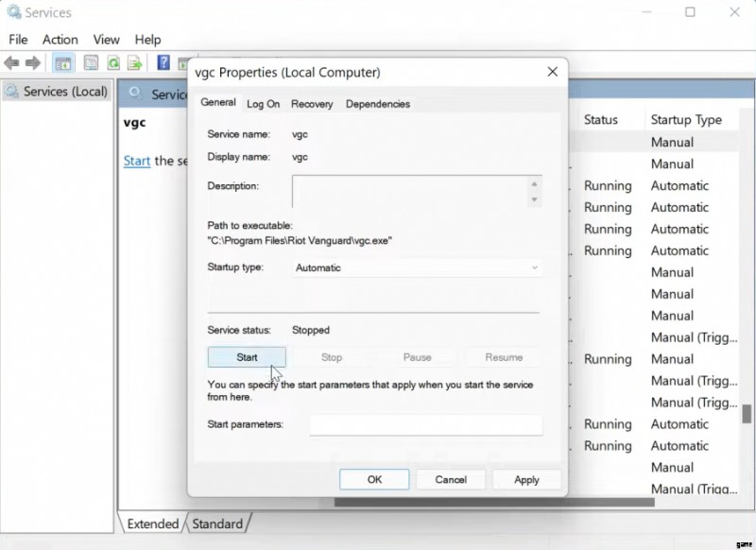Click the blue Help toolbar icon
This screenshot has width=756, height=550.
click(x=163, y=63)
